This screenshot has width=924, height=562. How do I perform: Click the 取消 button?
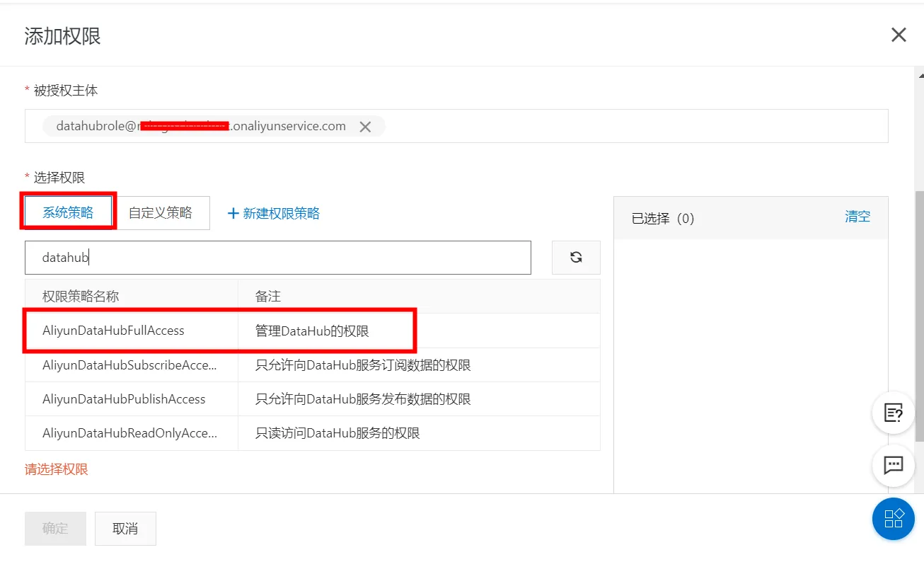point(125,529)
